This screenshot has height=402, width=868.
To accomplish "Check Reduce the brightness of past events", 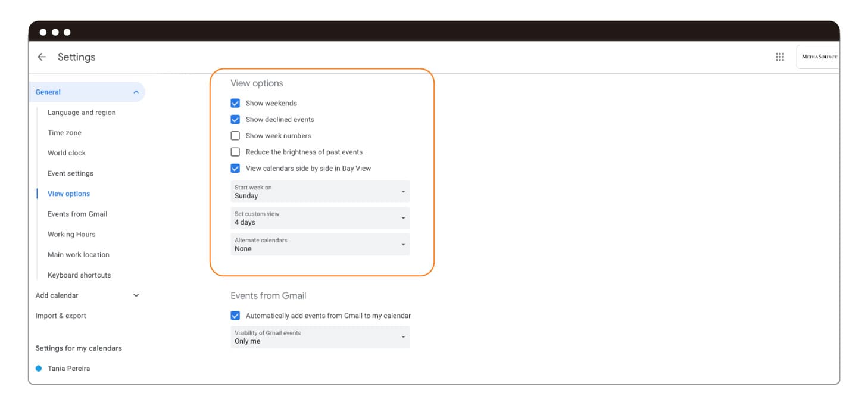I will click(x=235, y=152).
